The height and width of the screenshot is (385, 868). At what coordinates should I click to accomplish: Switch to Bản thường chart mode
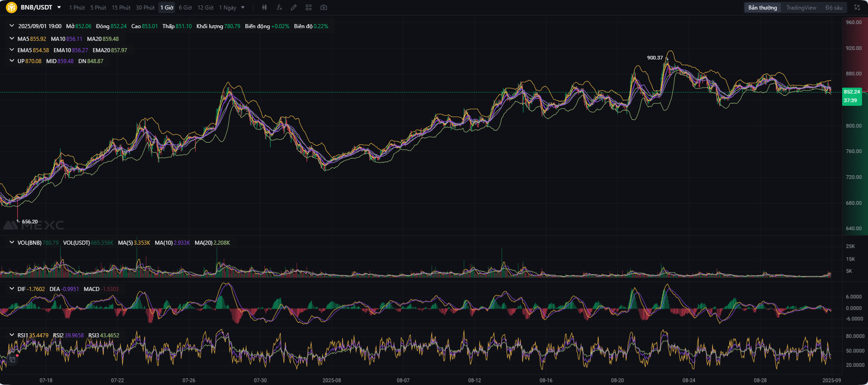pos(762,8)
